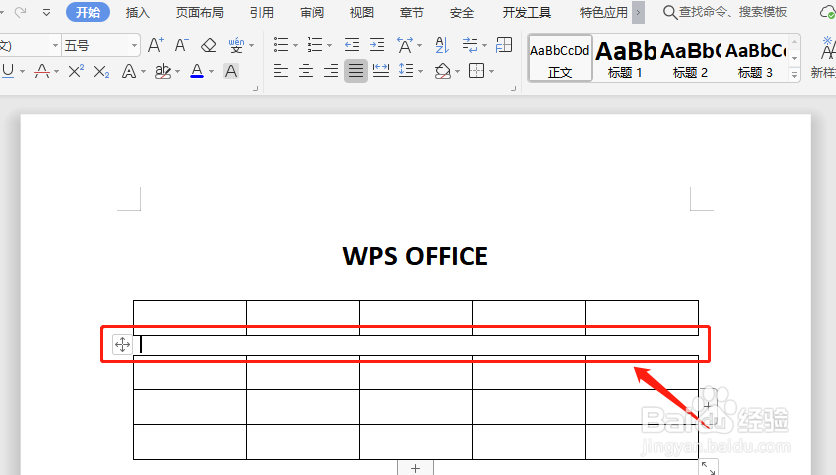Click the increase font size icon
This screenshot has height=475, width=836.
tap(156, 45)
